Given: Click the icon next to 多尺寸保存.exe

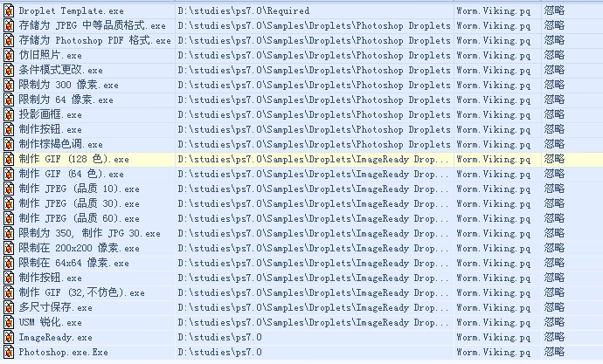Looking at the screenshot, I should click(x=9, y=307).
